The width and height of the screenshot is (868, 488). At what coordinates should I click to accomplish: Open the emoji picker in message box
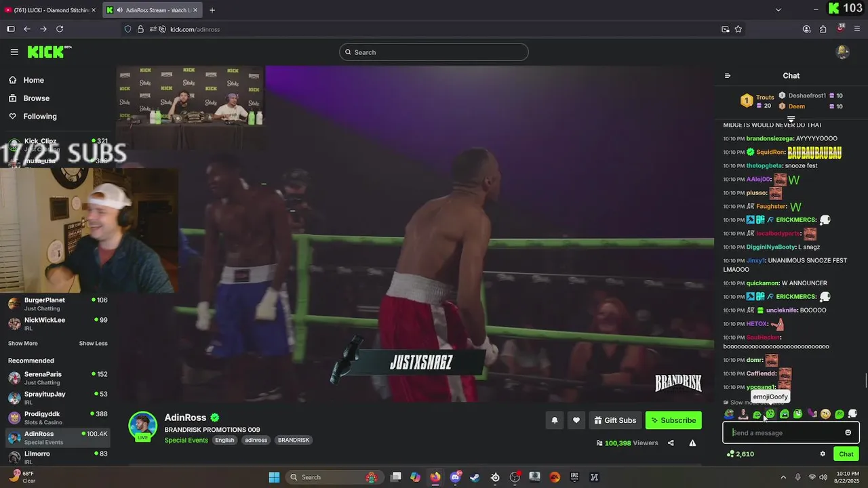pos(848,432)
